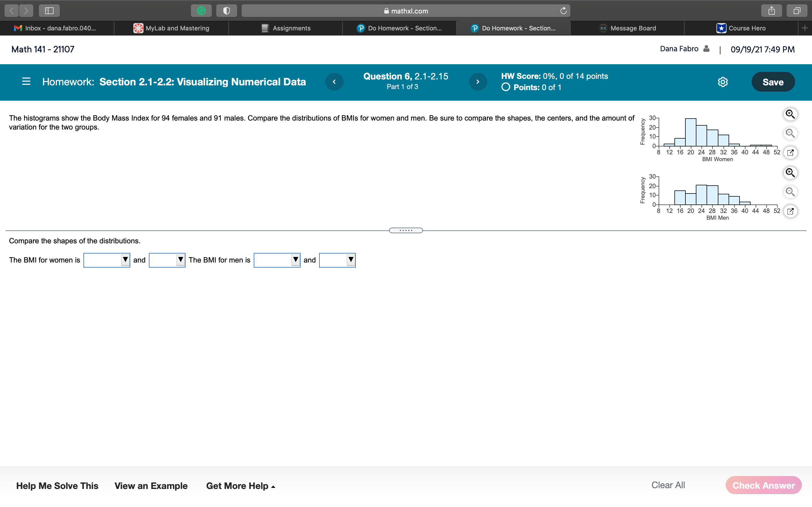812x507 pixels.
Task: Zoom in on the BMI Men histogram
Action: click(x=790, y=173)
